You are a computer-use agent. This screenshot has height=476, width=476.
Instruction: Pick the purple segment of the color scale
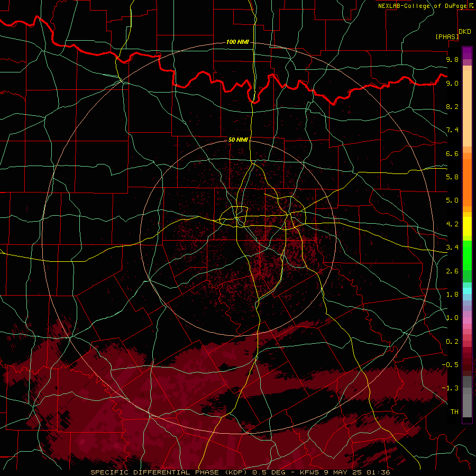[467, 53]
